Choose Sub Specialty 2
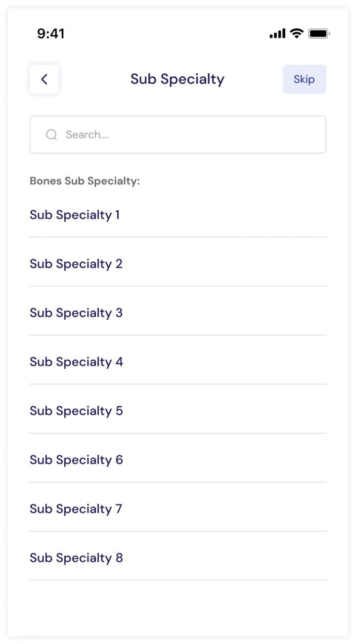Viewport: 356px width, 644px height. point(76,264)
